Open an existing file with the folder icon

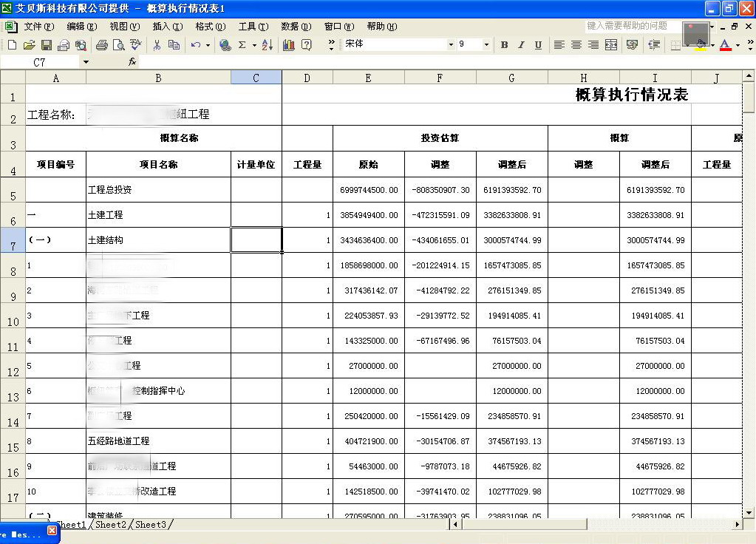pos(29,45)
